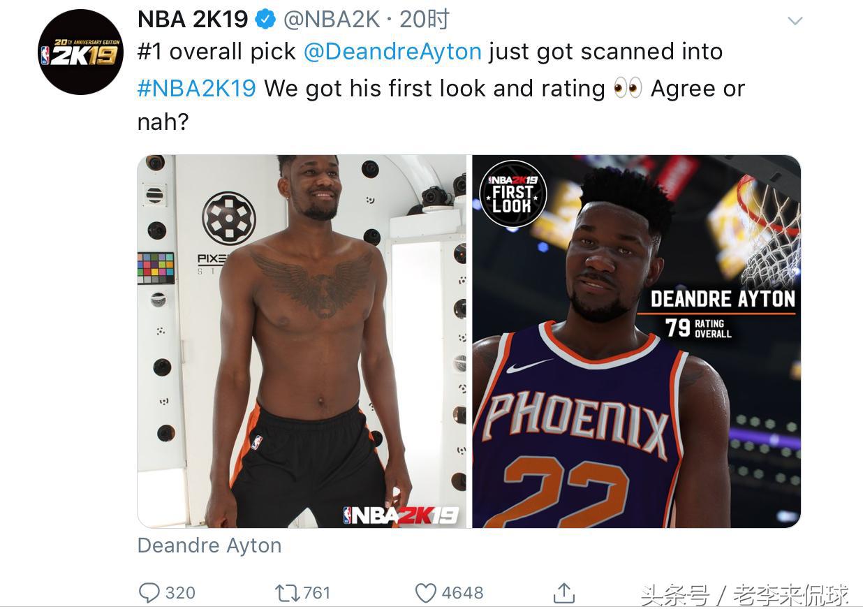Viewport: 863px width, 616px height.
Task: Click the blue verified badge
Action: pyautogui.click(x=265, y=20)
